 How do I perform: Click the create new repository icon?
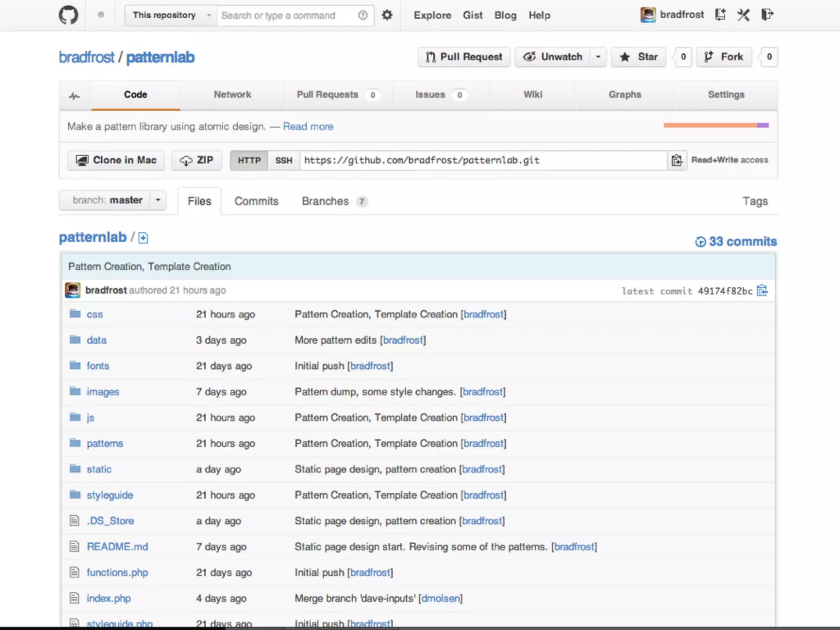pyautogui.click(x=720, y=15)
